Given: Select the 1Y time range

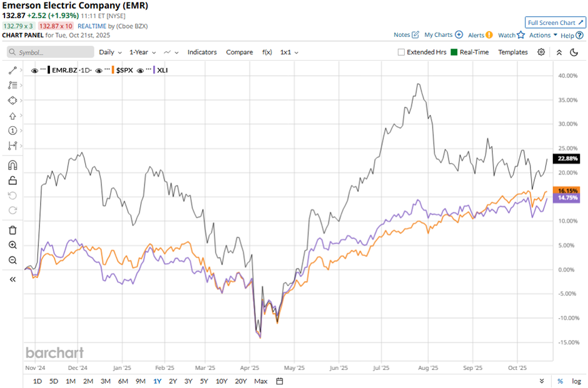Looking at the screenshot, I should 157,381.
